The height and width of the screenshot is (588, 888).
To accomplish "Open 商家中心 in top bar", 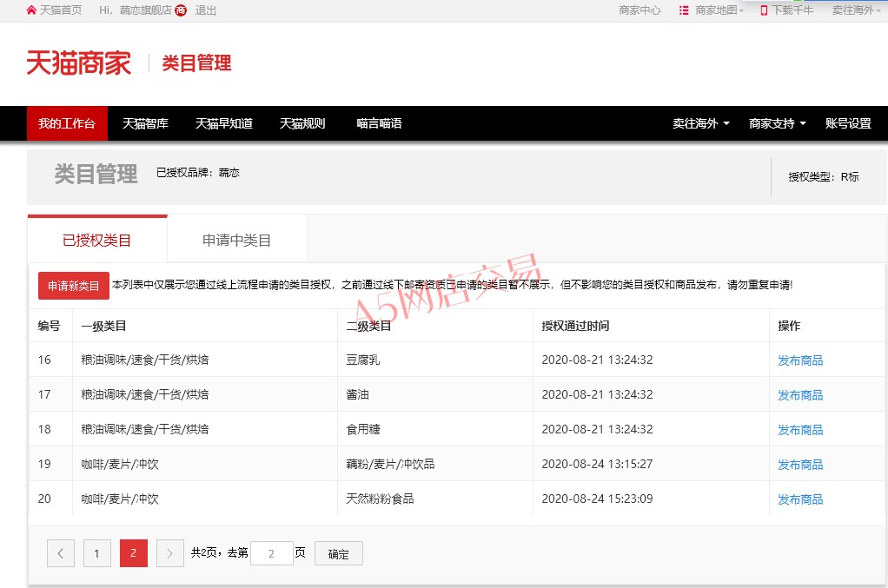I will [639, 10].
